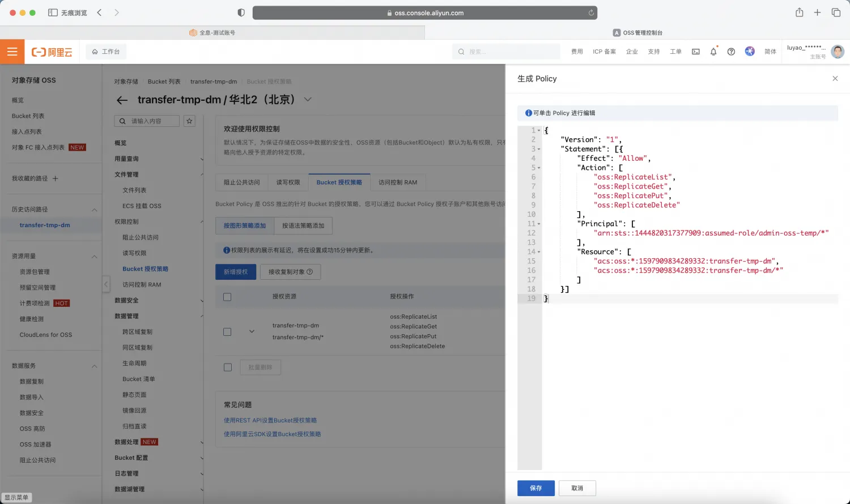850x504 pixels.
Task: Favorite the bucket with the star icon
Action: point(189,121)
